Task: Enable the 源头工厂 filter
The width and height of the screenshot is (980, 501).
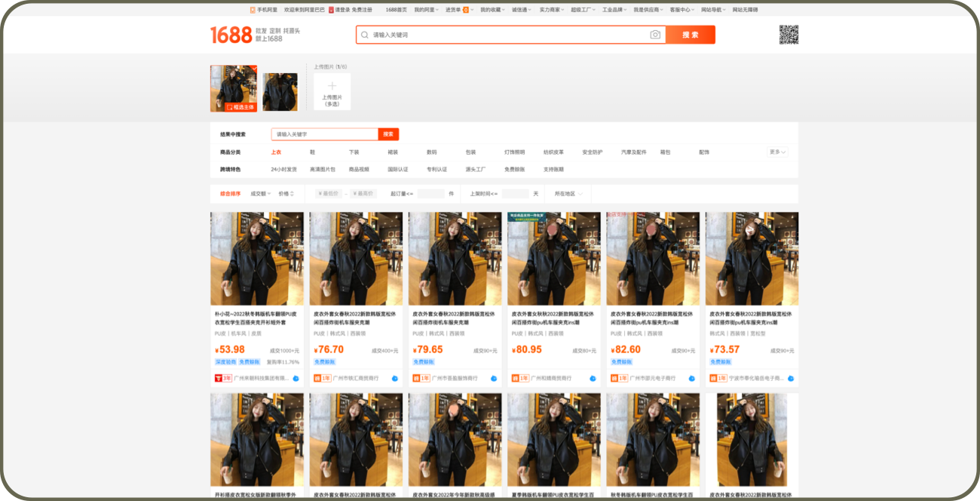Action: 476,169
